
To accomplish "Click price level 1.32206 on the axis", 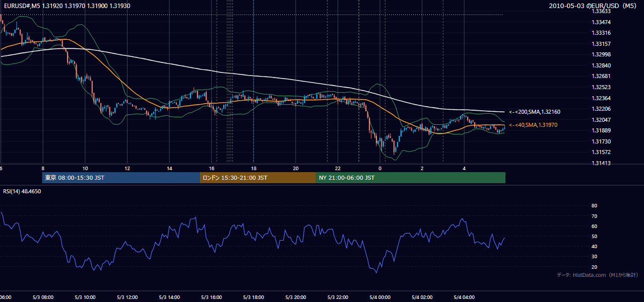I will pos(601,109).
